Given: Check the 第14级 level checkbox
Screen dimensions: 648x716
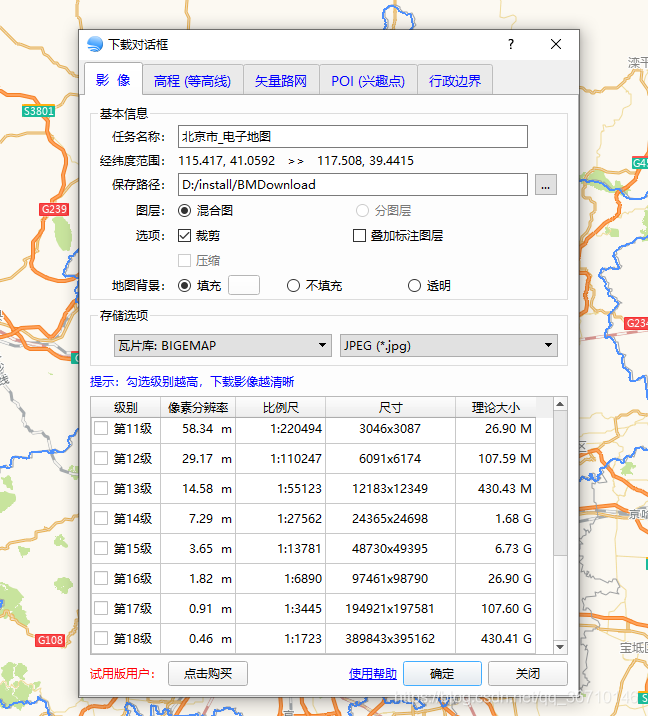Looking at the screenshot, I should tap(101, 518).
